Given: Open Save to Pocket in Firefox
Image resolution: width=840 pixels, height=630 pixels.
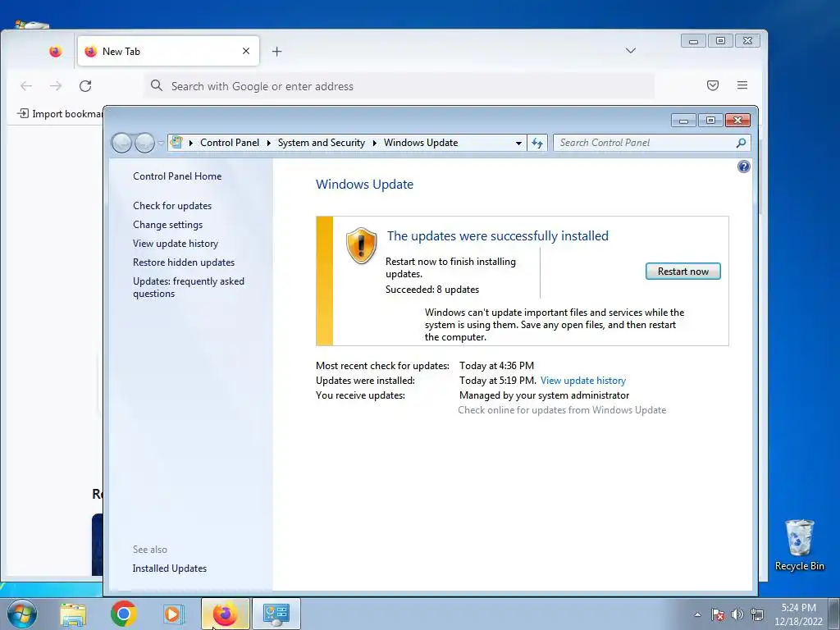Looking at the screenshot, I should click(713, 85).
